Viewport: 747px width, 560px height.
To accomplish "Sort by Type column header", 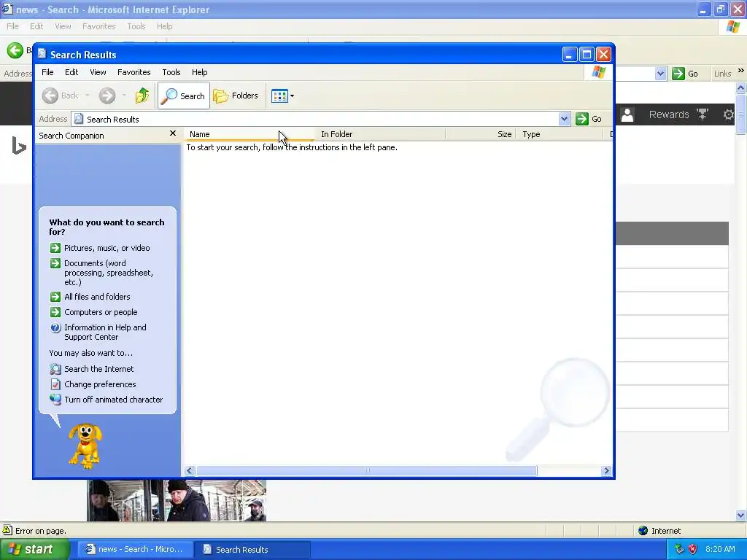I will tap(560, 134).
